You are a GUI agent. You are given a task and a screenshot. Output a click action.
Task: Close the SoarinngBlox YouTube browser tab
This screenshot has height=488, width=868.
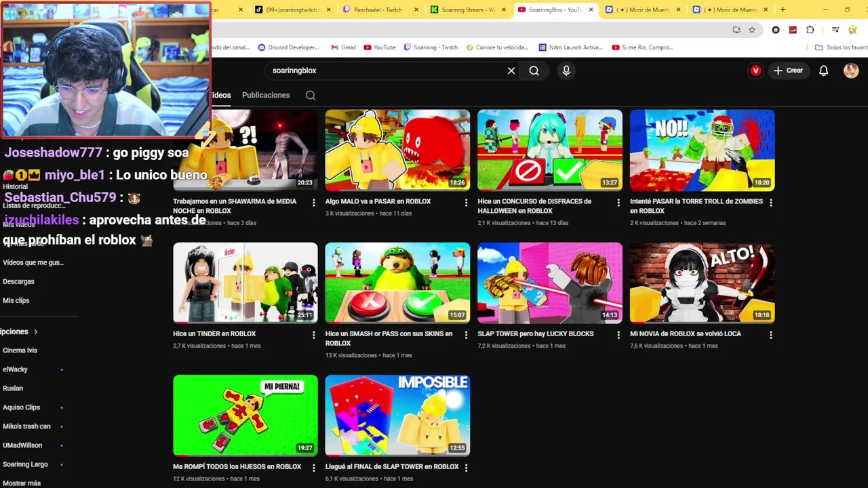click(x=591, y=9)
